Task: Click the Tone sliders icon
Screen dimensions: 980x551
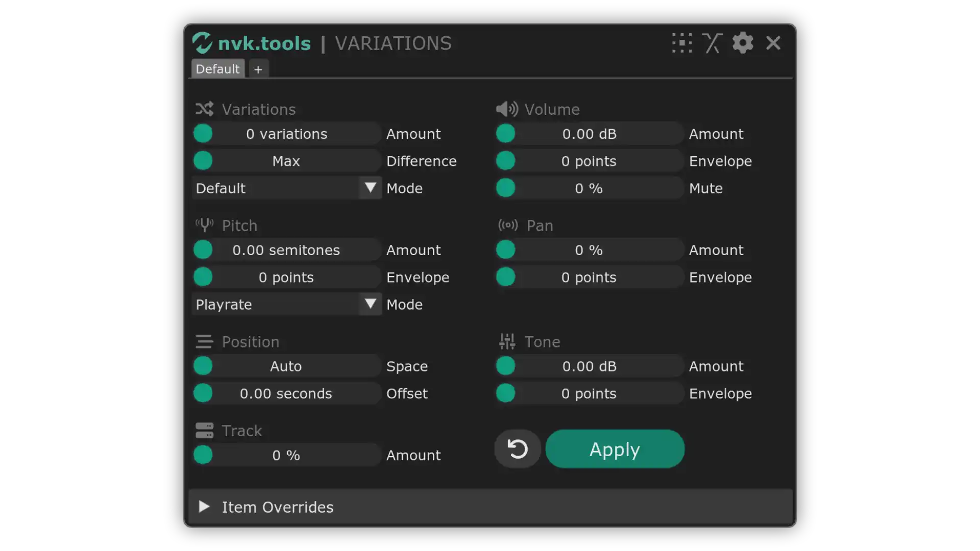Action: [507, 341]
